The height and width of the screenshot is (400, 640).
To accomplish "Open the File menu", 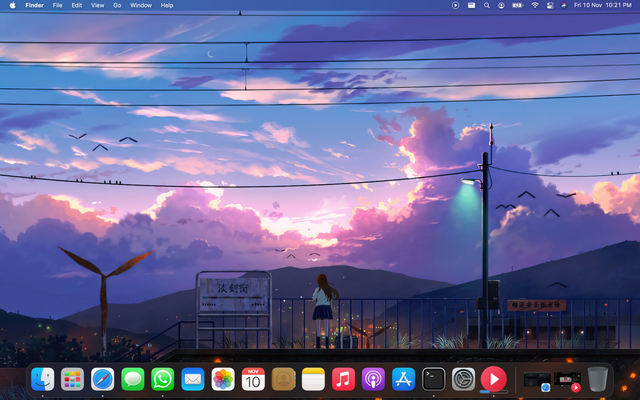I will point(58,5).
